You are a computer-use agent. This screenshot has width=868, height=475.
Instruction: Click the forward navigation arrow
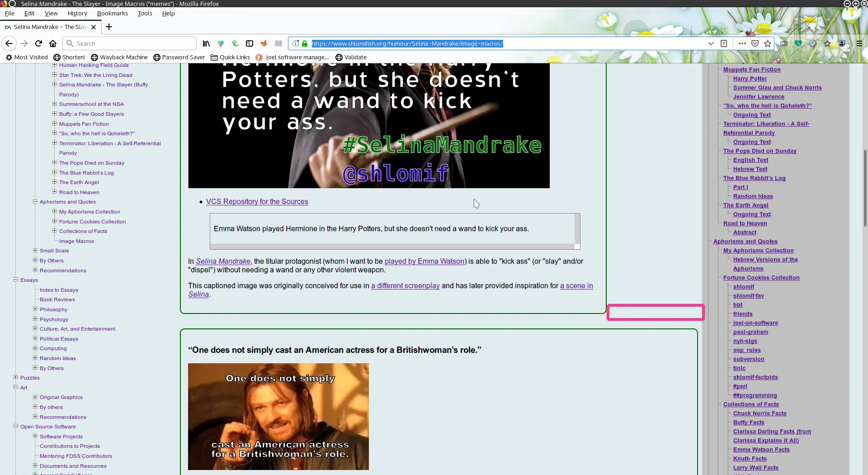point(24,43)
